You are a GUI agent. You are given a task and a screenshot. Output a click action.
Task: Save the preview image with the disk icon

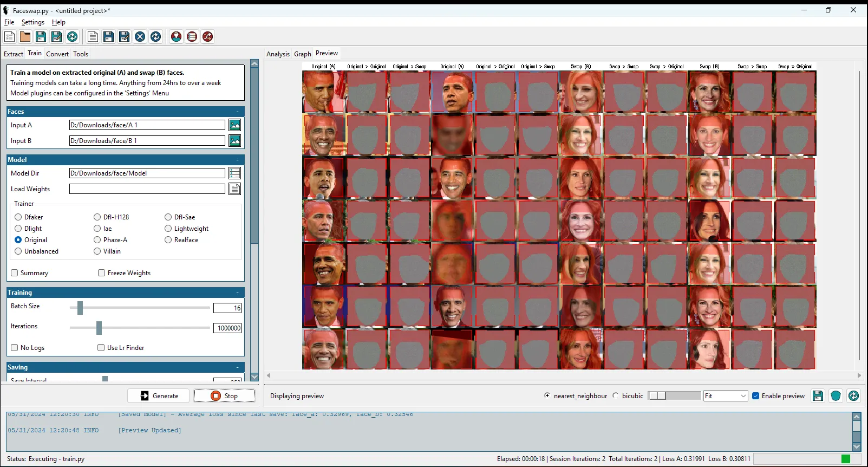818,396
